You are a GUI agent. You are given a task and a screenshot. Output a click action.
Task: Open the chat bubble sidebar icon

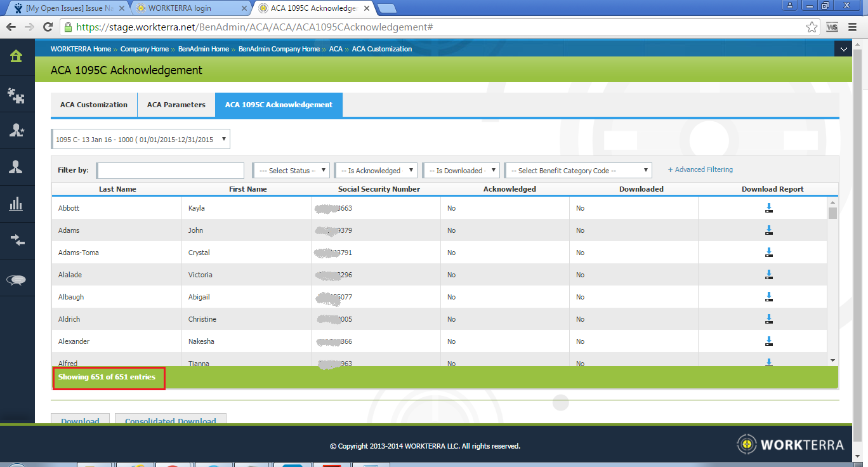point(16,280)
